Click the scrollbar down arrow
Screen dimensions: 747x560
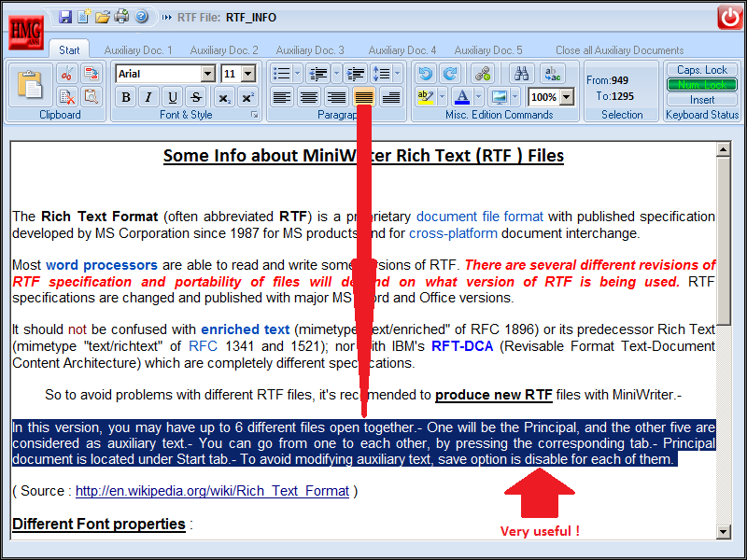(723, 531)
